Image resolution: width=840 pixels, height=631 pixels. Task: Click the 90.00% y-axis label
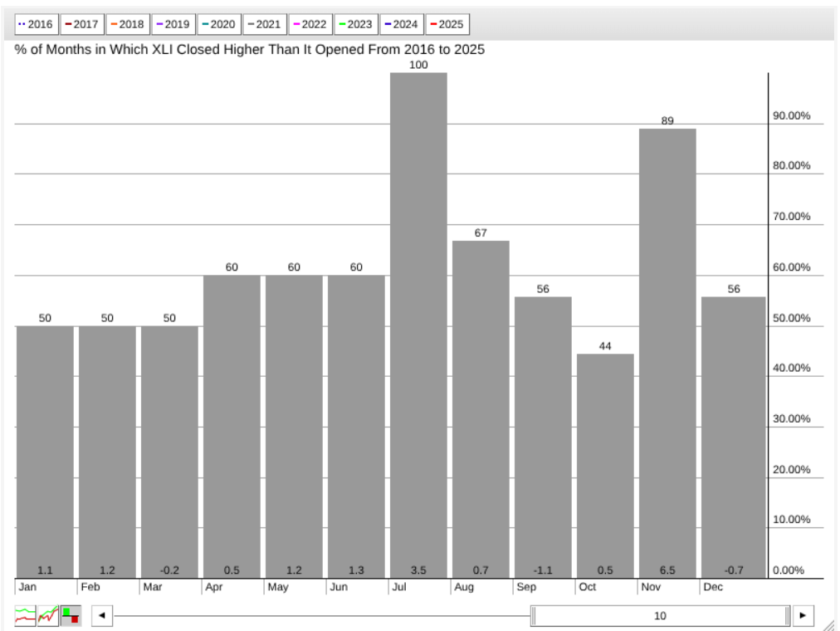[791, 115]
